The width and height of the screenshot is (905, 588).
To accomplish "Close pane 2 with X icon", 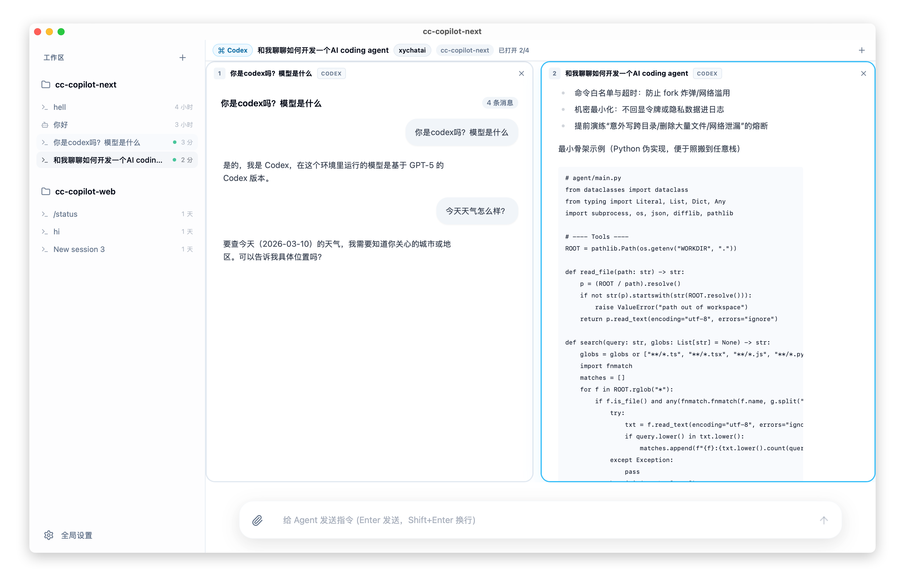I will tap(863, 73).
